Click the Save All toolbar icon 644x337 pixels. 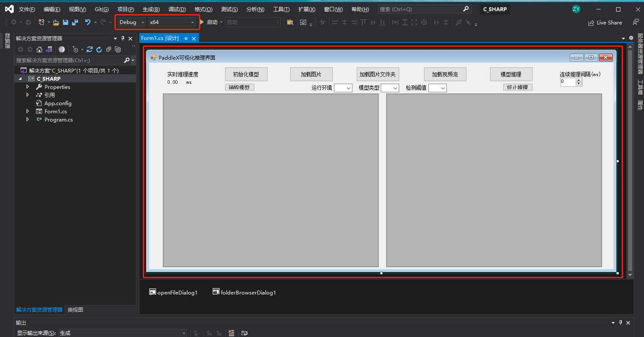pyautogui.click(x=75, y=22)
